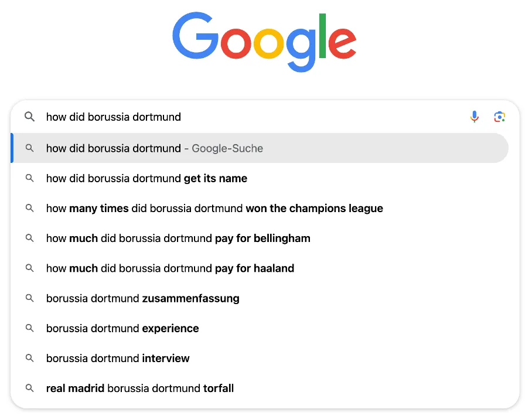532x416 pixels.
Task: Click search icon beside 'experience' suggestion
Action: (x=29, y=328)
